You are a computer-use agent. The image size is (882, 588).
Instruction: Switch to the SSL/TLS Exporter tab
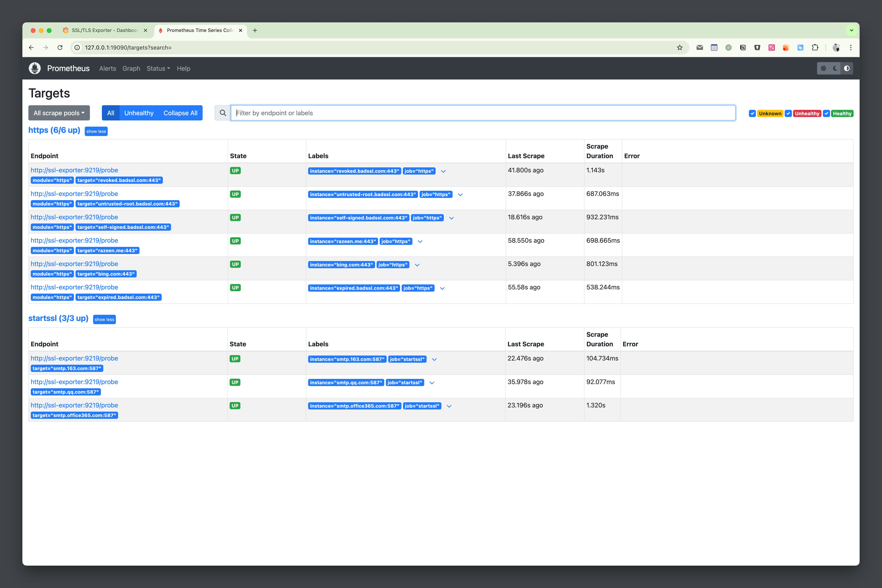(105, 30)
